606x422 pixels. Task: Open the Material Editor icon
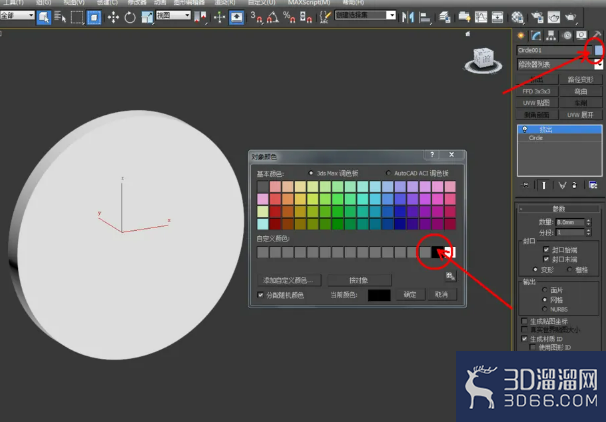(517, 17)
